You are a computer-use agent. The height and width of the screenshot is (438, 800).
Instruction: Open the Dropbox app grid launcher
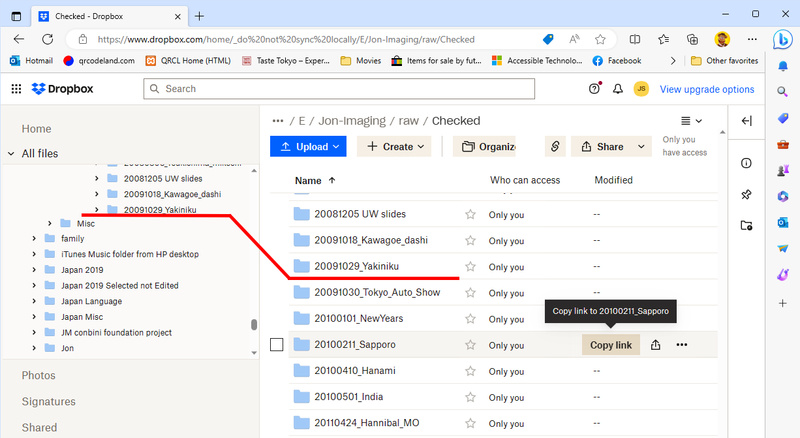(x=16, y=89)
